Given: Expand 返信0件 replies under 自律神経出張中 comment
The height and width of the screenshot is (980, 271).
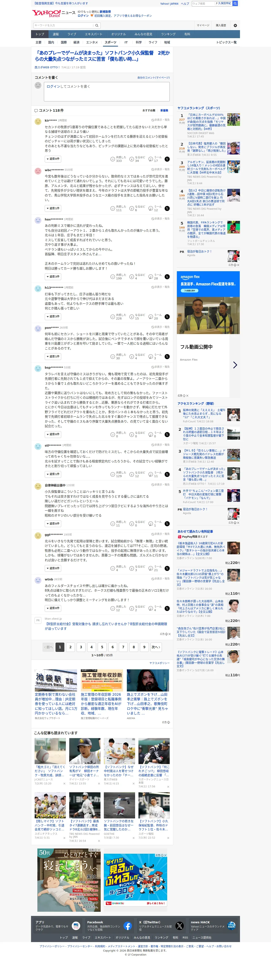Looking at the screenshot, I should pyautogui.click(x=53, y=524).
